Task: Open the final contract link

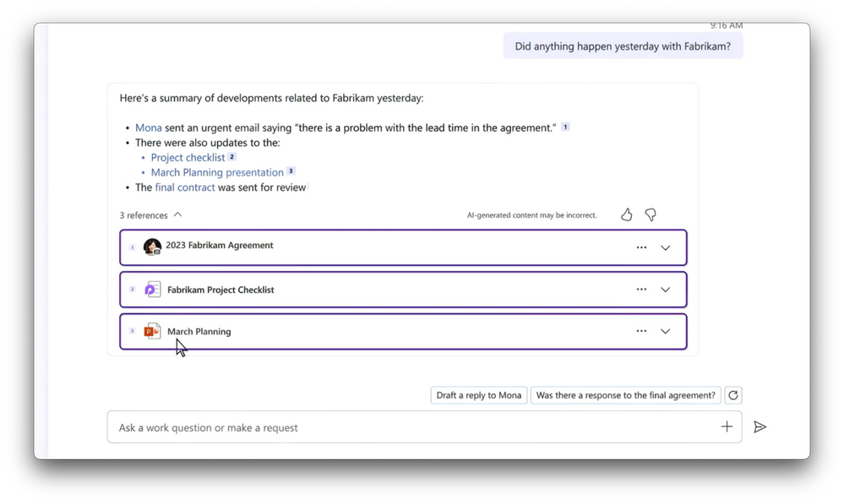Action: click(185, 187)
